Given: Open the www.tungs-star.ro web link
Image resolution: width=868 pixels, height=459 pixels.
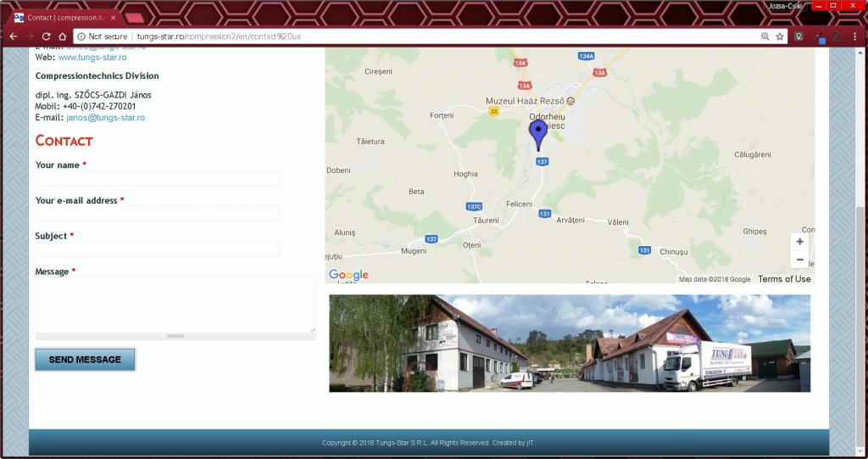Looking at the screenshot, I should (x=92, y=58).
